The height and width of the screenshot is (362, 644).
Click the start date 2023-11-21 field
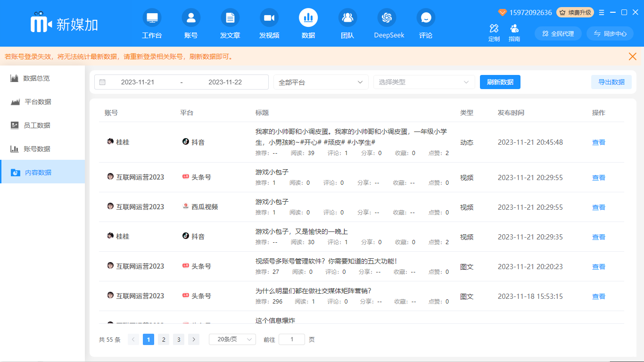coord(138,82)
